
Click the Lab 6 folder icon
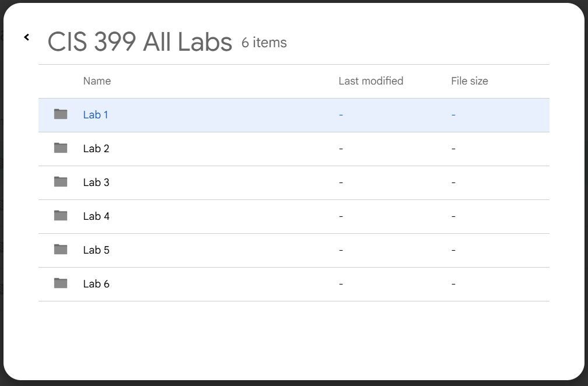pos(60,284)
